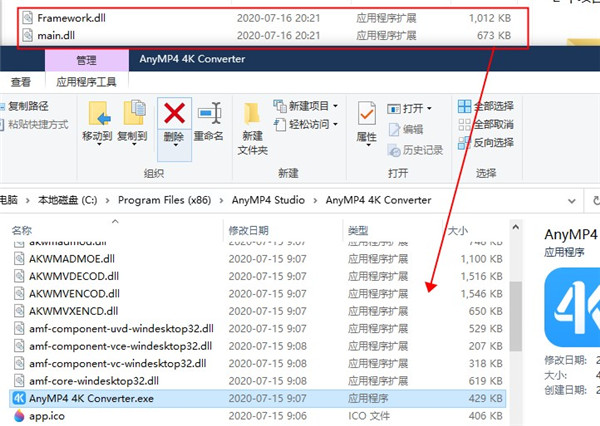Open the Move to (移动到) dropdown arrow
This screenshot has width=600, height=426.
click(x=99, y=145)
